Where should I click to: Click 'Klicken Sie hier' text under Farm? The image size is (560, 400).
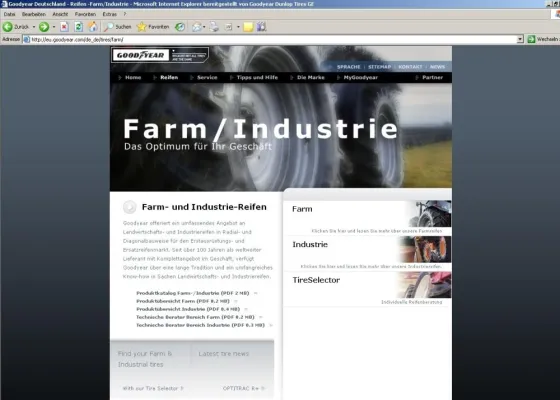377,231
